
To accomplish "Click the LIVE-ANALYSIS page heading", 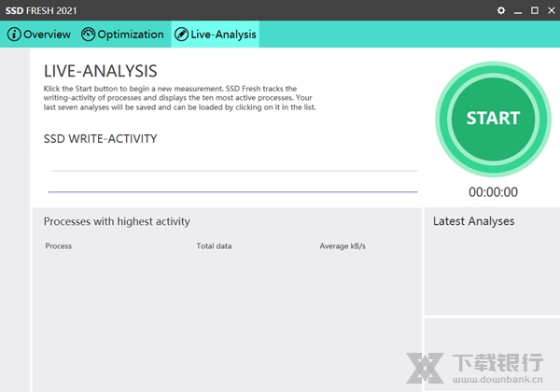I will [x=100, y=72].
